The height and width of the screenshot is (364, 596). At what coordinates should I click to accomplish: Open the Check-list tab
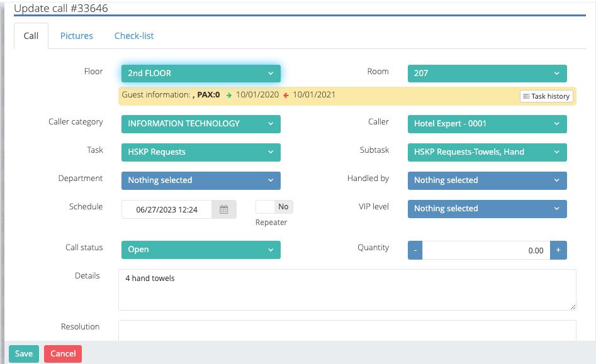tap(134, 36)
